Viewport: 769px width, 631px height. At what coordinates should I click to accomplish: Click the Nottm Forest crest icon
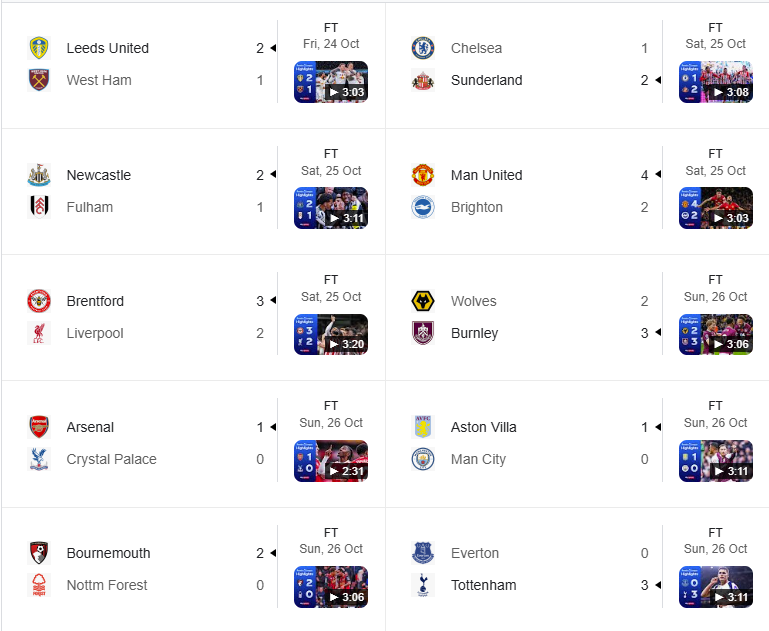(39, 585)
